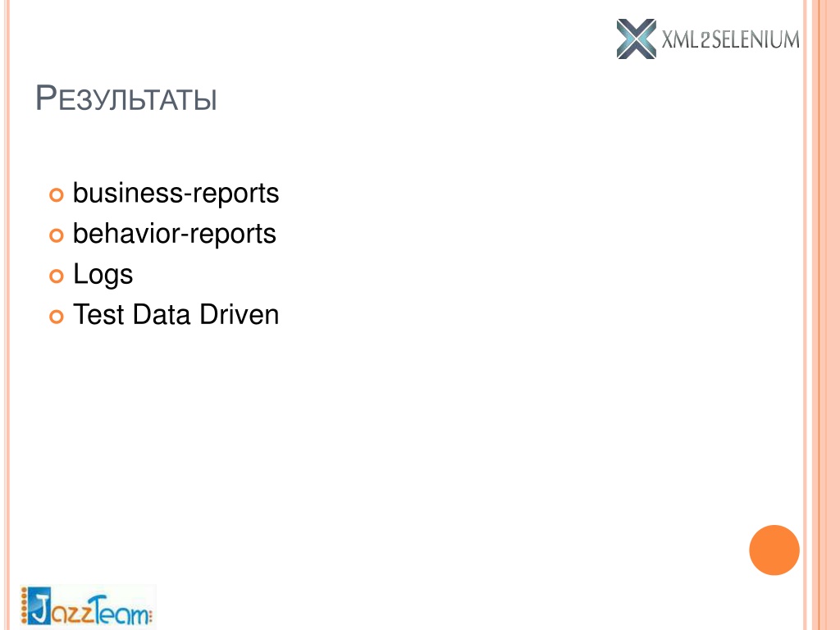Click the word Test in last bullet
The image size is (840, 630).
click(98, 314)
